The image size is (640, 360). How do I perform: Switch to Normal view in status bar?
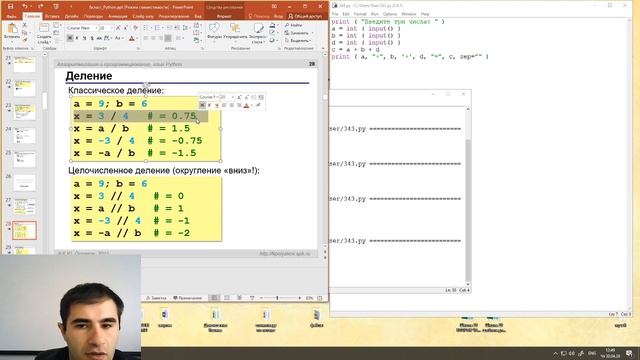click(215, 298)
